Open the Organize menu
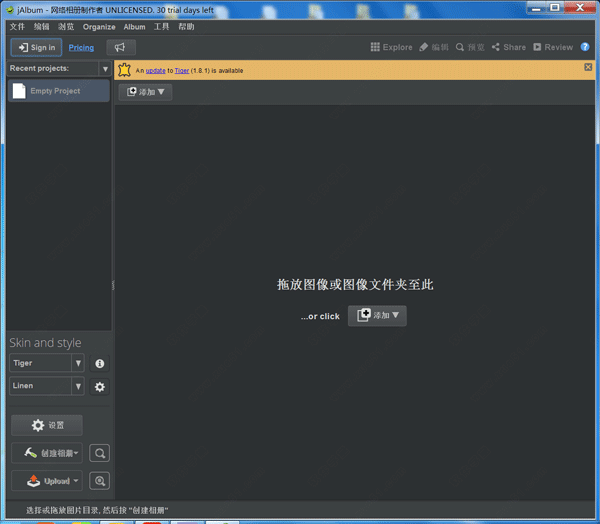Image resolution: width=600 pixels, height=524 pixels. (x=98, y=27)
